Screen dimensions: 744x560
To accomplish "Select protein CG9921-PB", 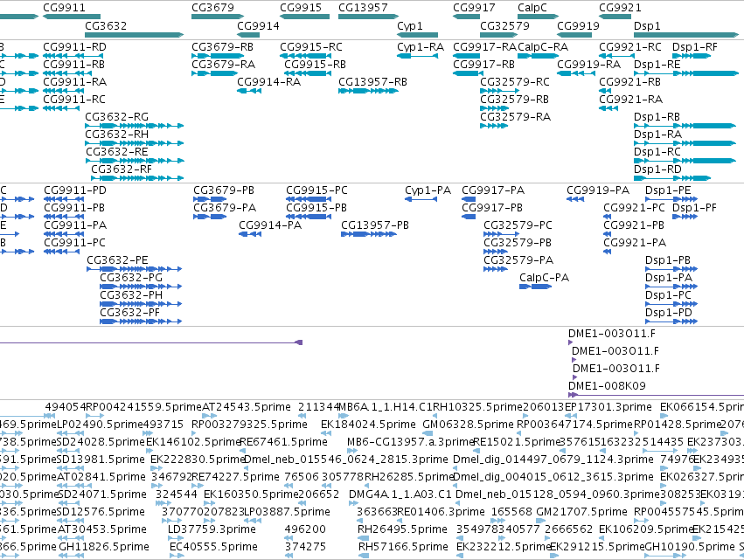I will click(x=608, y=234).
